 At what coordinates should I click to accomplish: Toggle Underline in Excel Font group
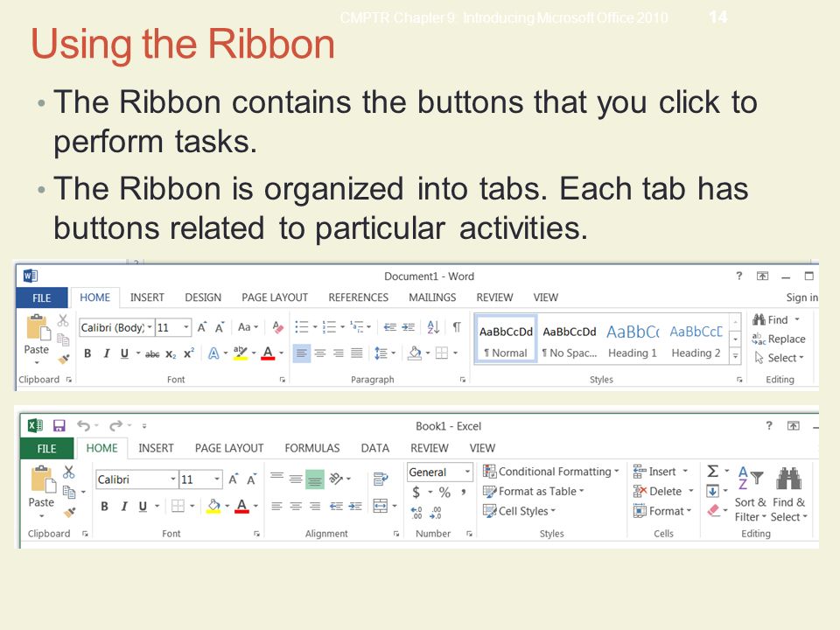[x=143, y=507]
